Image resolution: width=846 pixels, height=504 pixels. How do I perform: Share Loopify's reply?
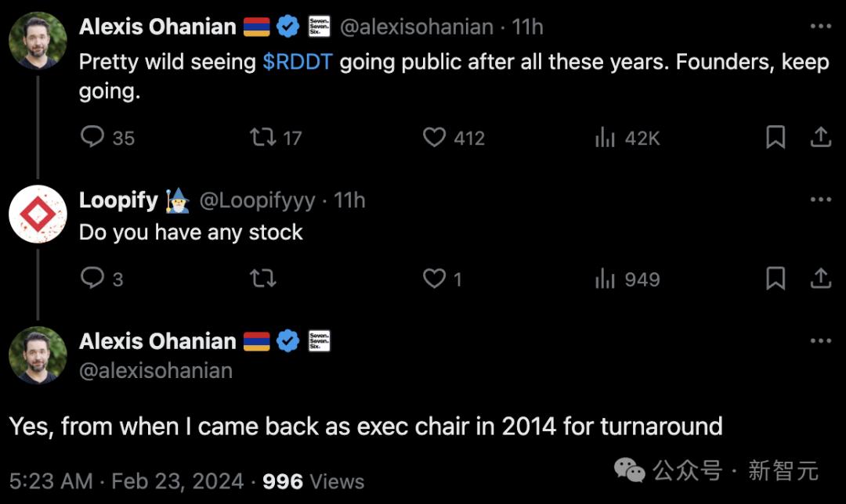click(820, 279)
